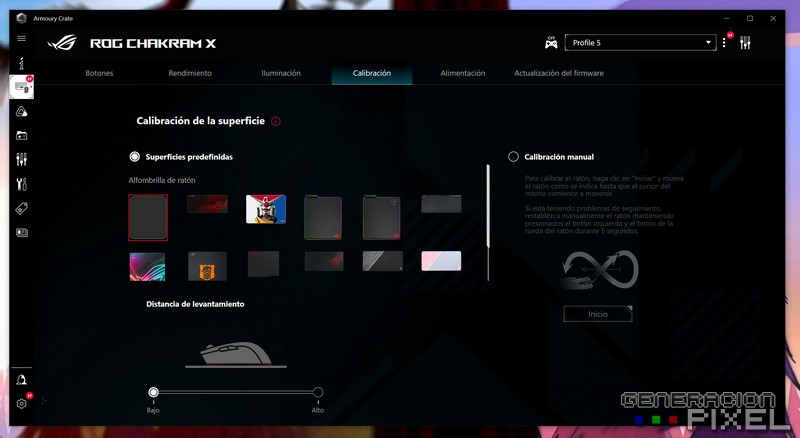This screenshot has height=438, width=800.
Task: Select the colorful neon mouse pad thumbnail
Action: coord(147,266)
